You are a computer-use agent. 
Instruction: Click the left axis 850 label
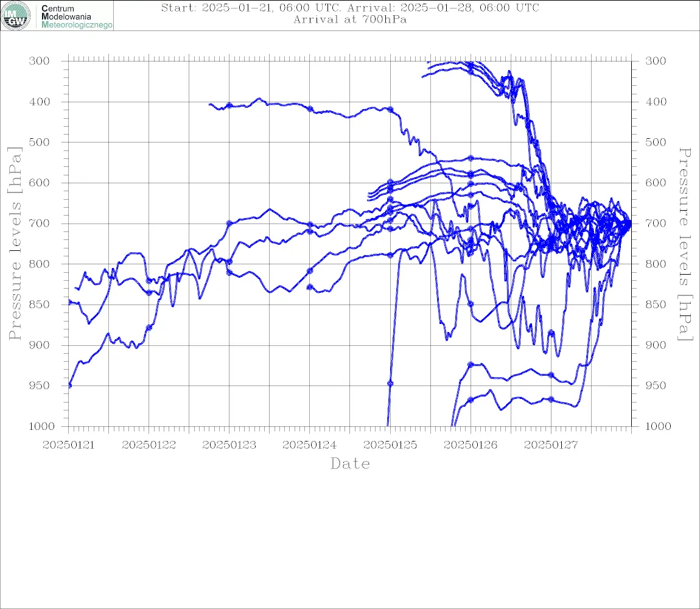tap(40, 304)
